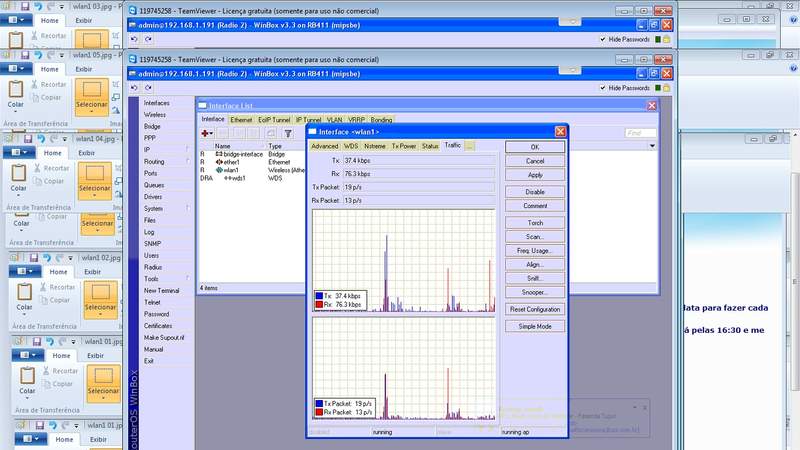Toggle the Hide Passwords checkbox
This screenshot has height=450, width=800.
pos(603,89)
